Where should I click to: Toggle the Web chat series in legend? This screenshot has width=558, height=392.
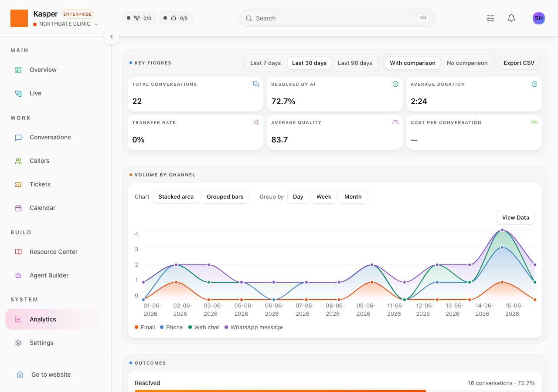pyautogui.click(x=204, y=328)
